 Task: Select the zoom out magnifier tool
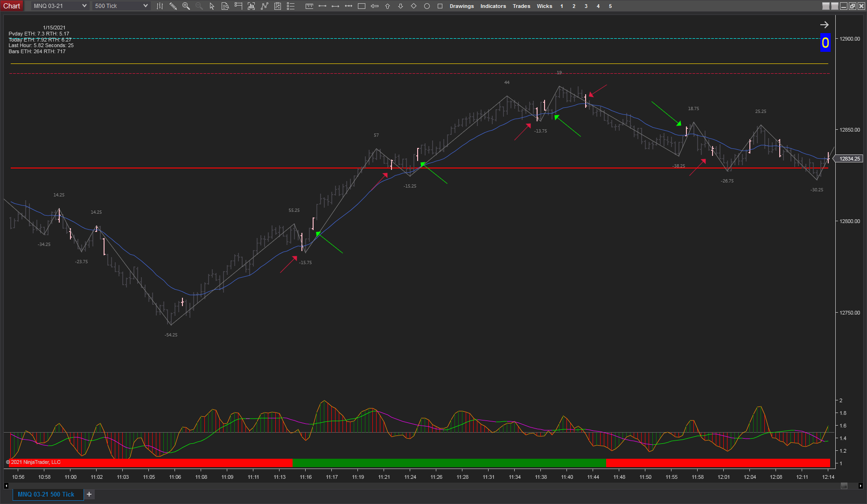(x=199, y=6)
